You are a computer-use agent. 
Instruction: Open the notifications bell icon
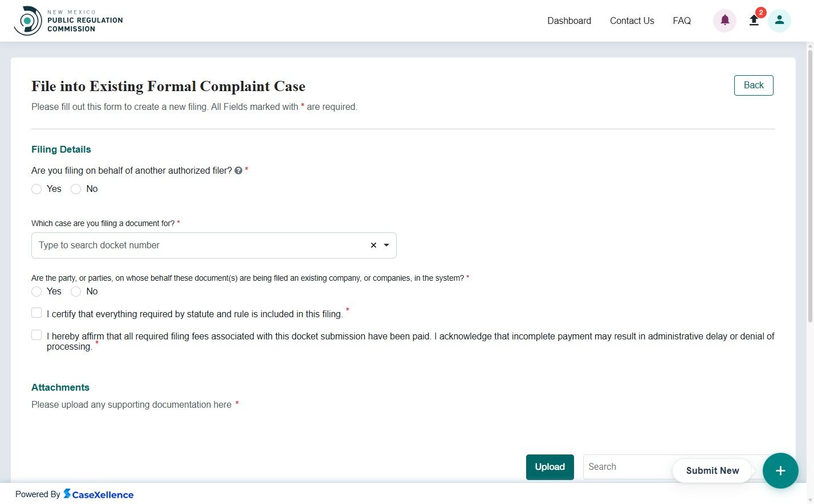coord(724,21)
